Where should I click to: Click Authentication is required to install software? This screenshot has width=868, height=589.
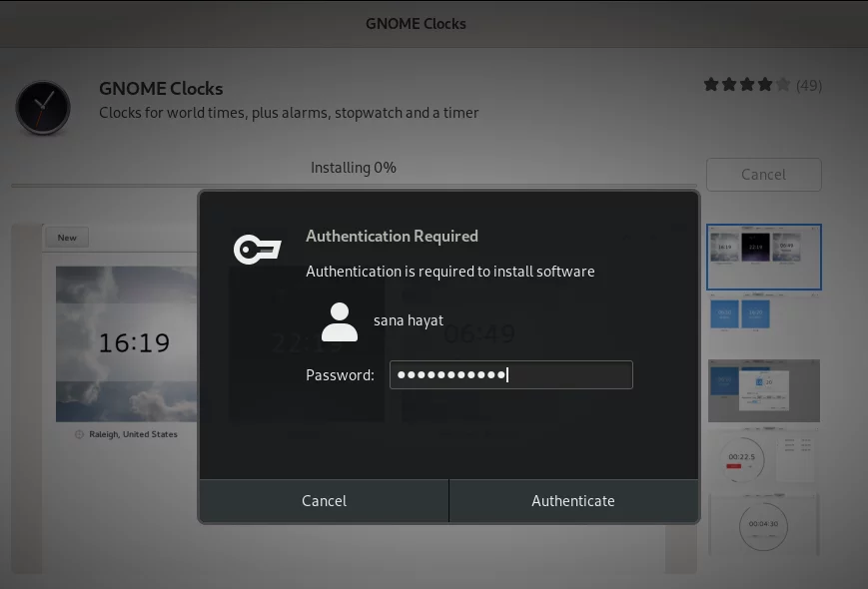coord(450,272)
